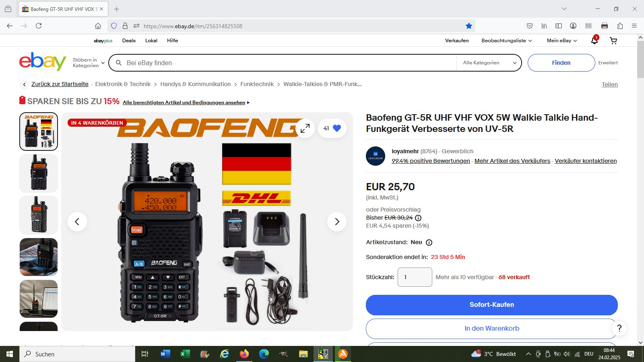The width and height of the screenshot is (644, 362).
Task: Show previous product image arrow
Action: (77, 222)
